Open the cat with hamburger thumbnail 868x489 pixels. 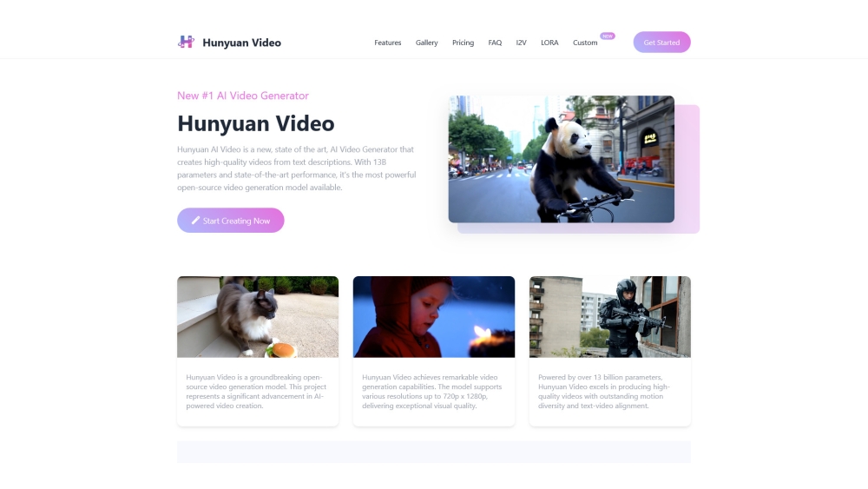[258, 317]
